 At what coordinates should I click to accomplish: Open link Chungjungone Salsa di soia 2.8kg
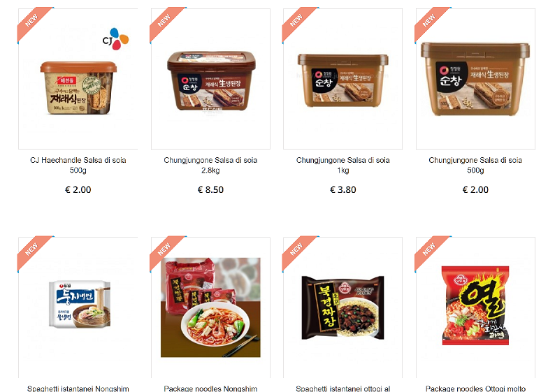[210, 165]
